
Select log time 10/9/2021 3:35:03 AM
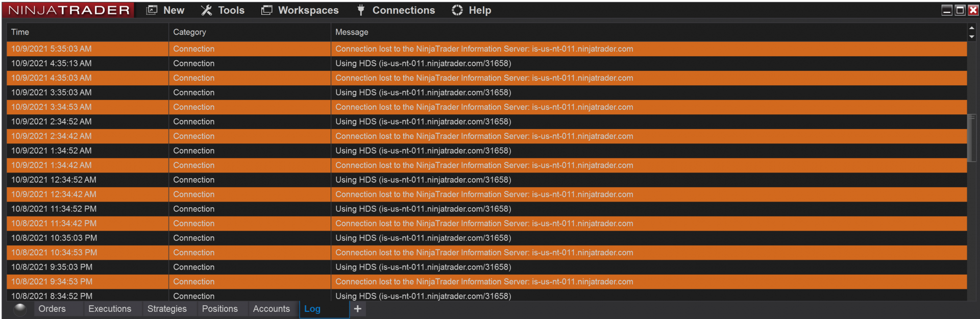pyautogui.click(x=52, y=92)
